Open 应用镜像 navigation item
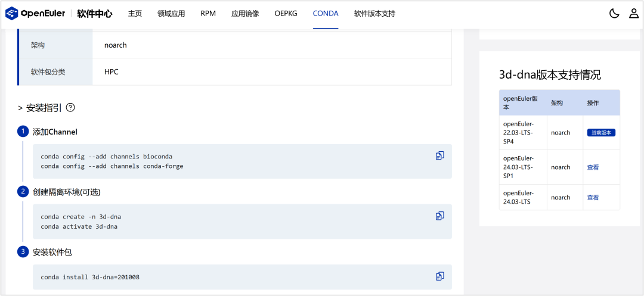This screenshot has height=296, width=644. (245, 14)
